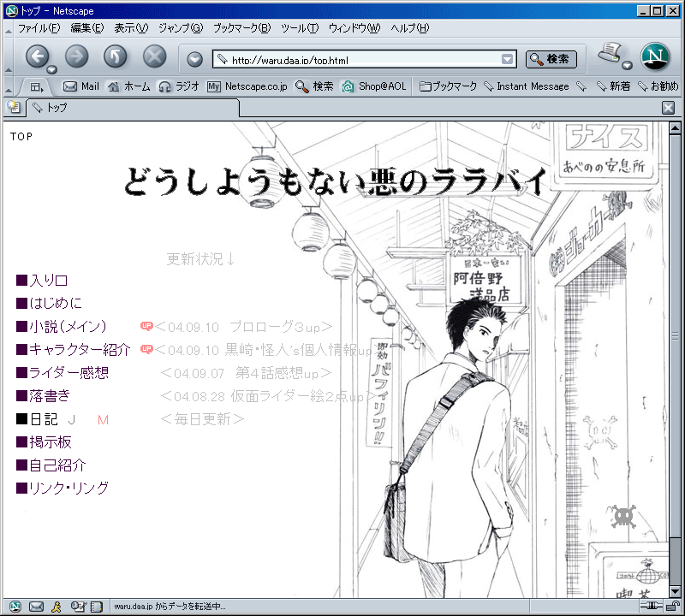Open Mail from the personal toolbar
685x616 pixels.
tap(81, 86)
